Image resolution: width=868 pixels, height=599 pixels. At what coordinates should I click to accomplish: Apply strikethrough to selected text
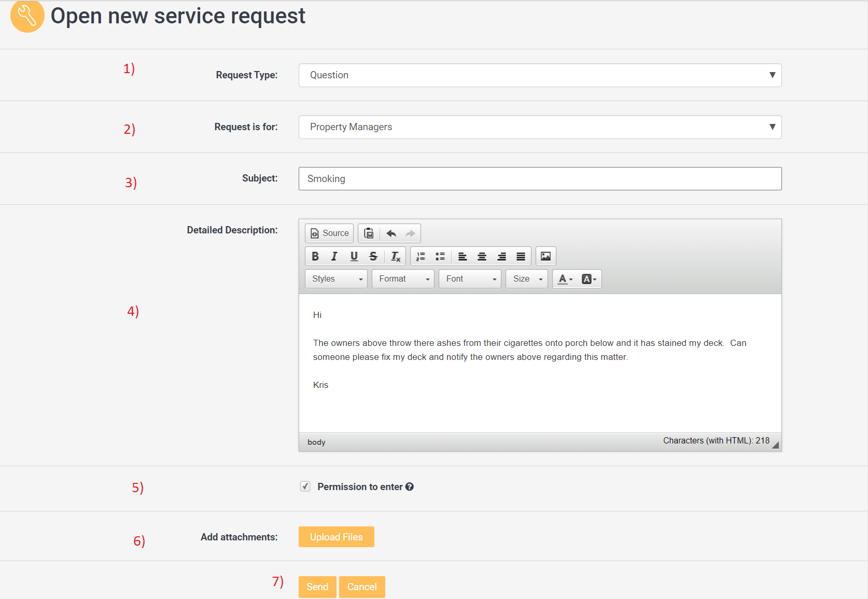coord(373,256)
